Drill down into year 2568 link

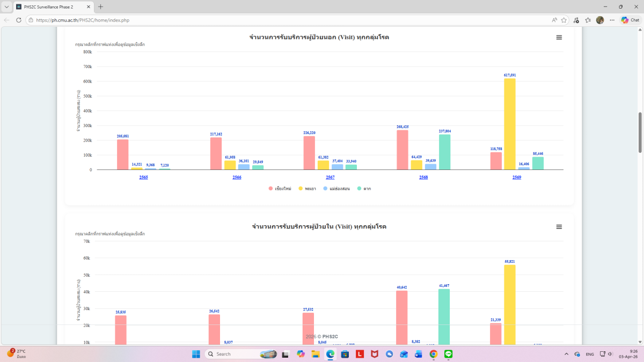pyautogui.click(x=423, y=177)
